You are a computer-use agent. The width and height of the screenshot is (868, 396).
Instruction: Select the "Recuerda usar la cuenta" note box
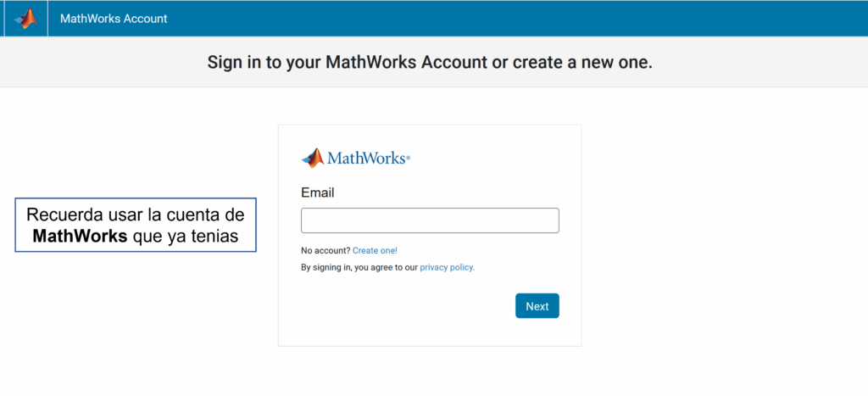(136, 225)
